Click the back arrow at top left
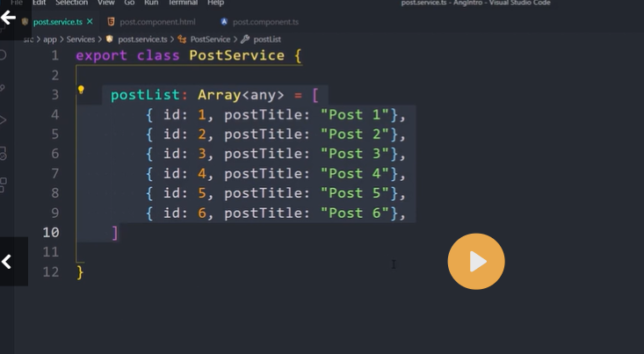 [x=9, y=17]
